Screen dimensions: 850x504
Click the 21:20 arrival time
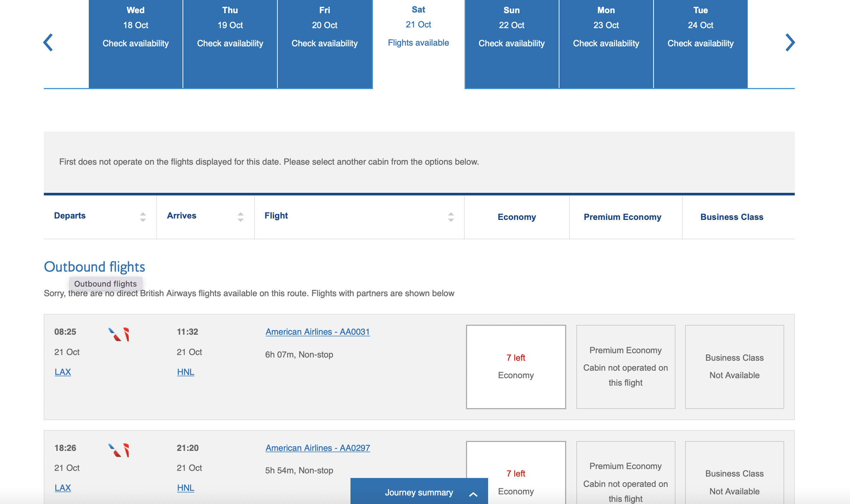[188, 448]
